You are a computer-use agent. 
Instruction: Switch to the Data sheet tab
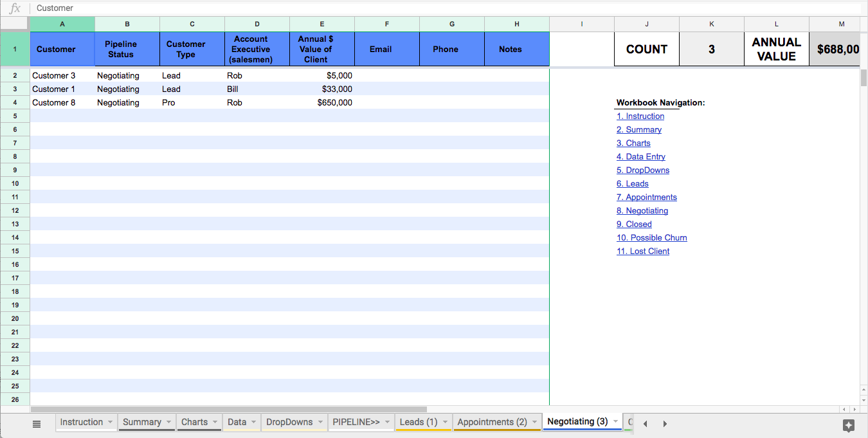pyautogui.click(x=237, y=423)
